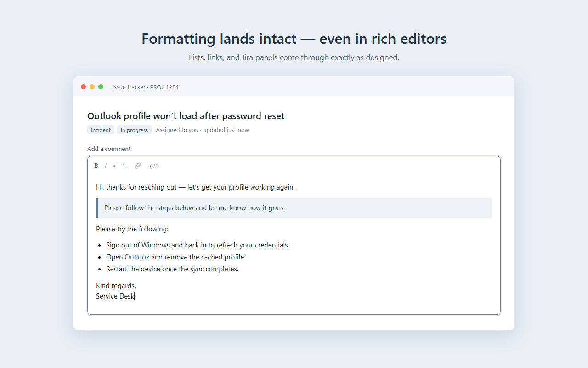The width and height of the screenshot is (588, 368).
Task: Click the 'Add a comment' label
Action: 109,149
